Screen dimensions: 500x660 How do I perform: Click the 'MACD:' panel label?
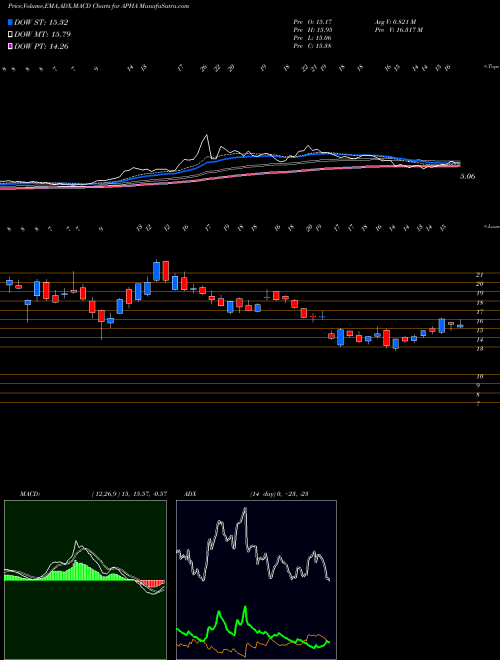tap(29, 494)
